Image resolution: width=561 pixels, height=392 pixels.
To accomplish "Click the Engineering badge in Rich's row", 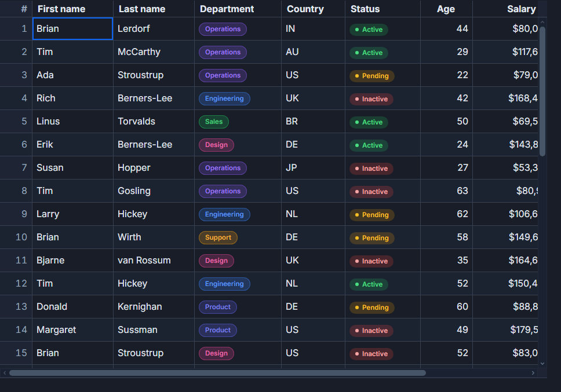I will click(224, 98).
